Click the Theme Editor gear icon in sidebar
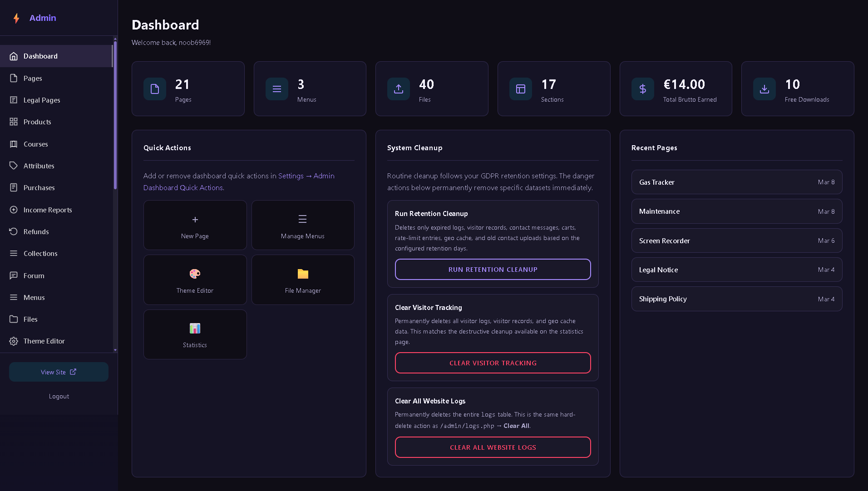 pyautogui.click(x=14, y=341)
